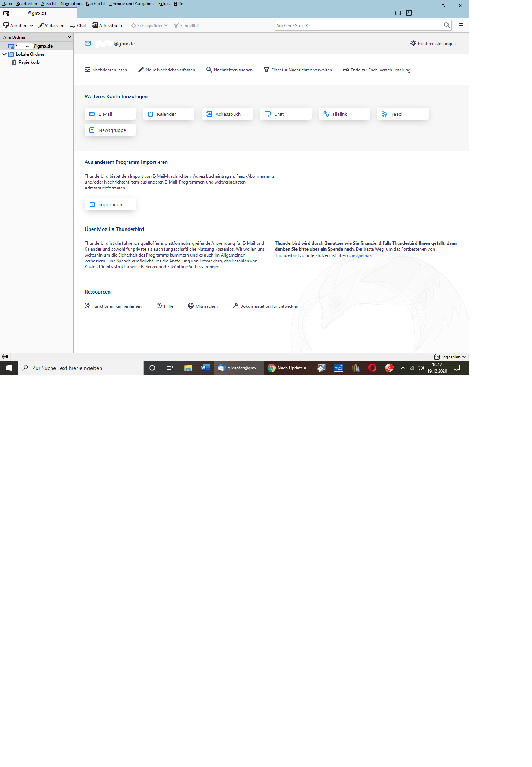This screenshot has height=767, width=532.
Task: Open the tasks tab icon
Action: click(409, 13)
